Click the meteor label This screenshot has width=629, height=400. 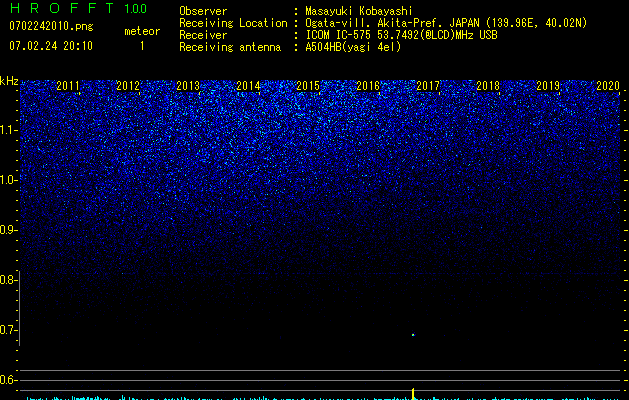142,31
